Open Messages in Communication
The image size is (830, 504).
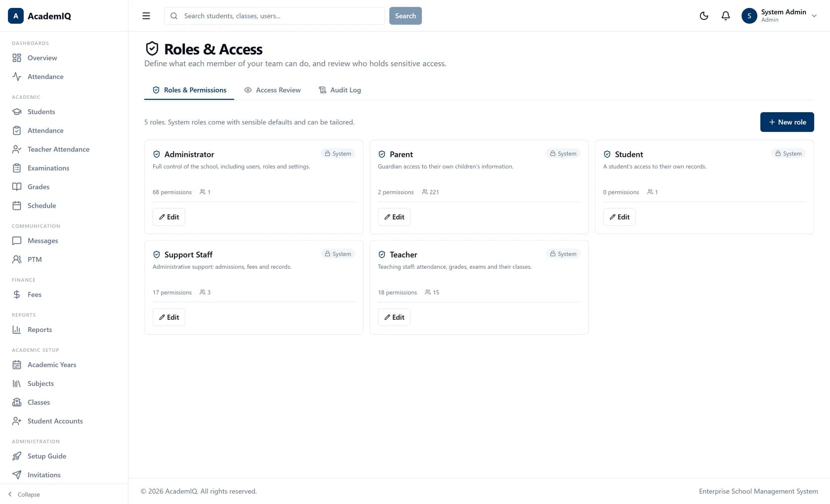(x=64, y=241)
